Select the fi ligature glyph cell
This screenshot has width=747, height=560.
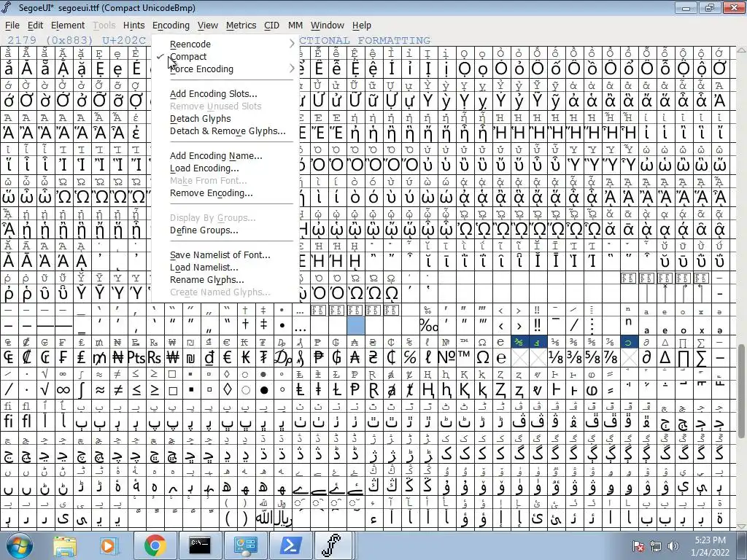point(9,421)
